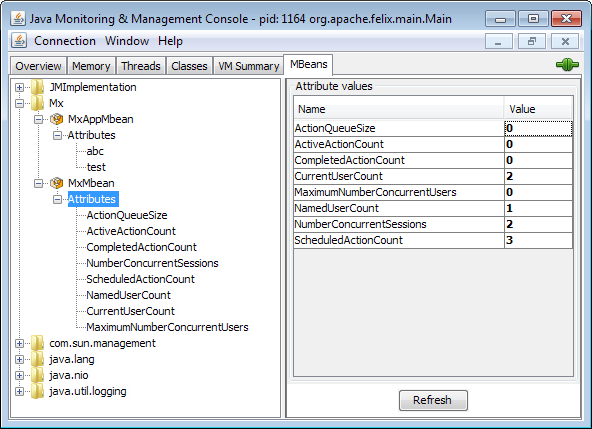Select the abc attribute in tree
This screenshot has height=429, width=592.
(x=95, y=151)
